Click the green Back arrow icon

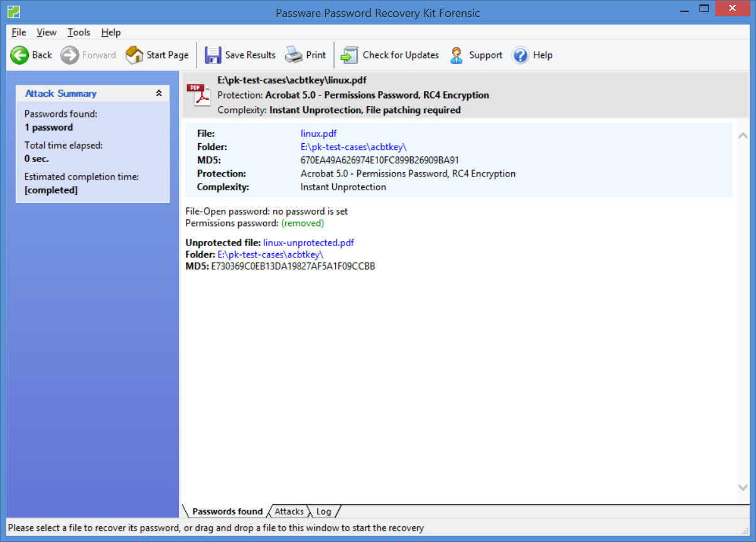point(19,55)
